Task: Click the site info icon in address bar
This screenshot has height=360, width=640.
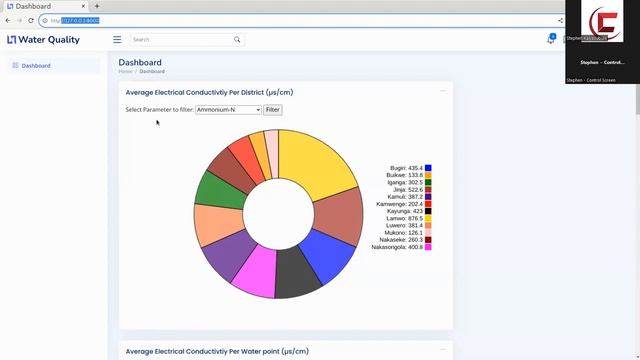Action: click(x=45, y=20)
